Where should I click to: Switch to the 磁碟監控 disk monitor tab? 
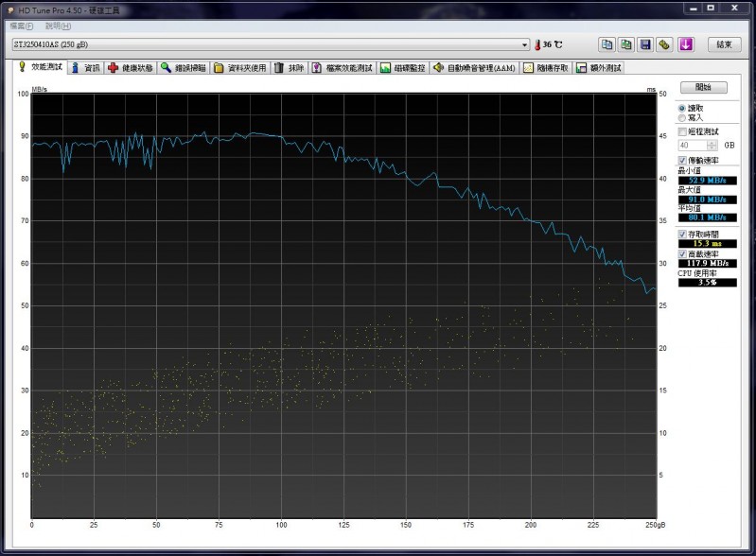pos(402,68)
